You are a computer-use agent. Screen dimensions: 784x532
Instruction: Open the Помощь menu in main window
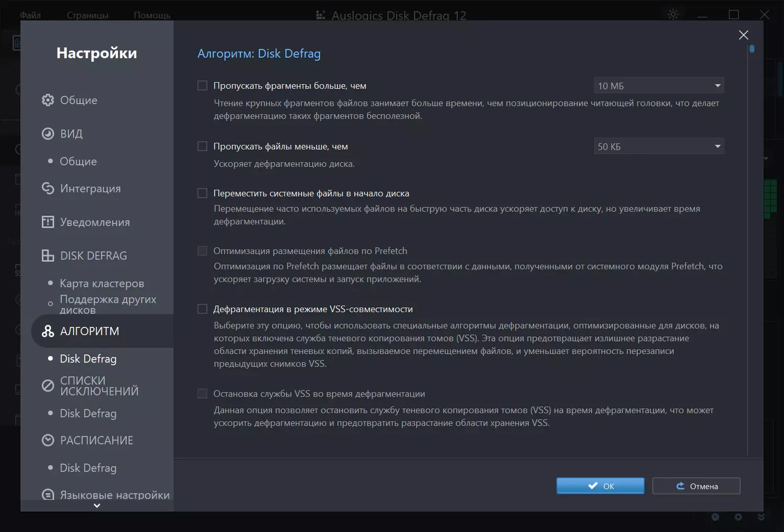[x=152, y=15]
